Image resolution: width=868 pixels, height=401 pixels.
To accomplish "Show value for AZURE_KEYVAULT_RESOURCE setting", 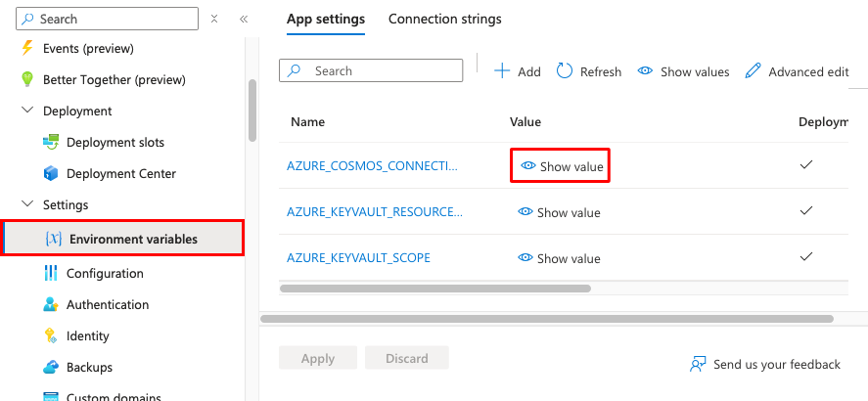I will (x=559, y=212).
